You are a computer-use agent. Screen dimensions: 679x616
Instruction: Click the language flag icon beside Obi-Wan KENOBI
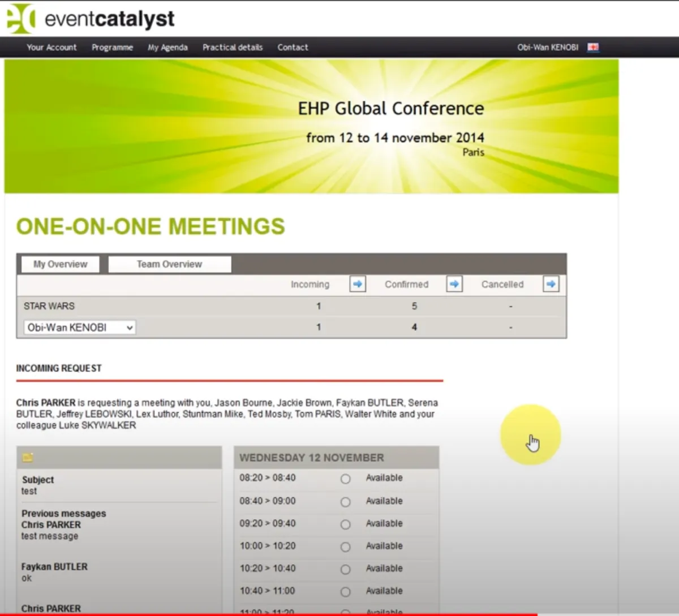(593, 47)
